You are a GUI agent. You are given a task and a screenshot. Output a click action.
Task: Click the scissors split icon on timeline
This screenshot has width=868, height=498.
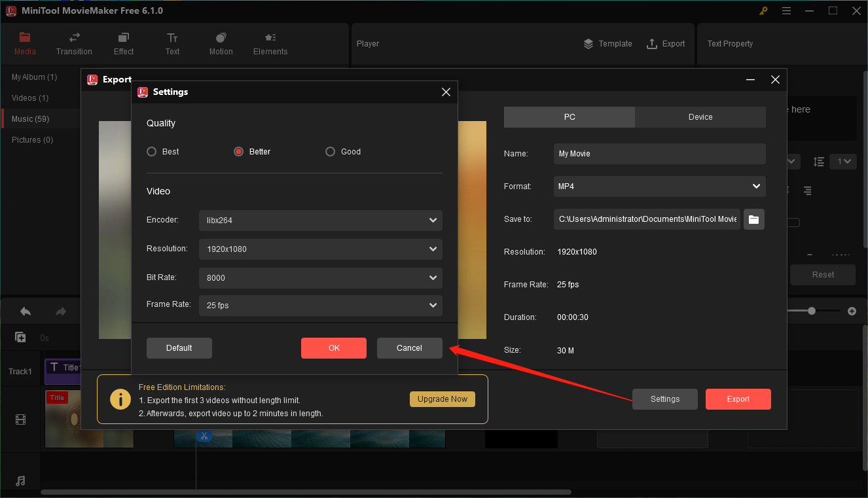pos(204,436)
